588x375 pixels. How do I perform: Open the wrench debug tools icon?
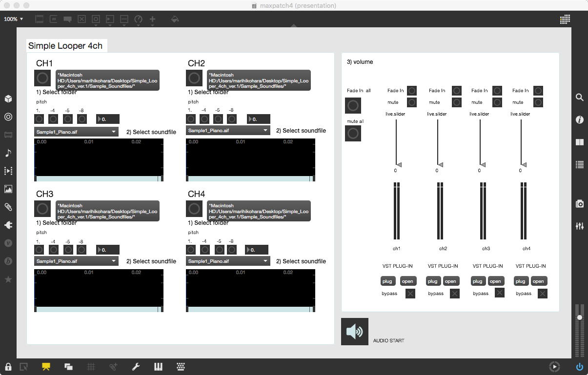coord(136,367)
